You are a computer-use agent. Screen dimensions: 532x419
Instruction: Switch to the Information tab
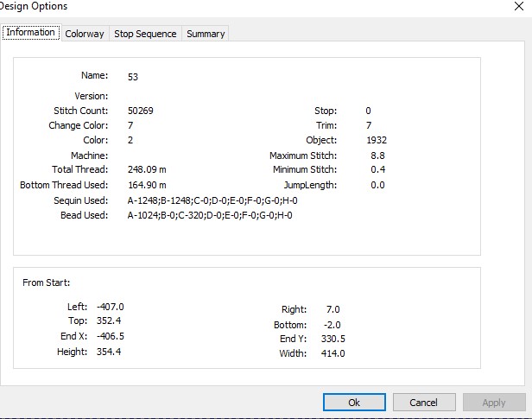pos(30,32)
